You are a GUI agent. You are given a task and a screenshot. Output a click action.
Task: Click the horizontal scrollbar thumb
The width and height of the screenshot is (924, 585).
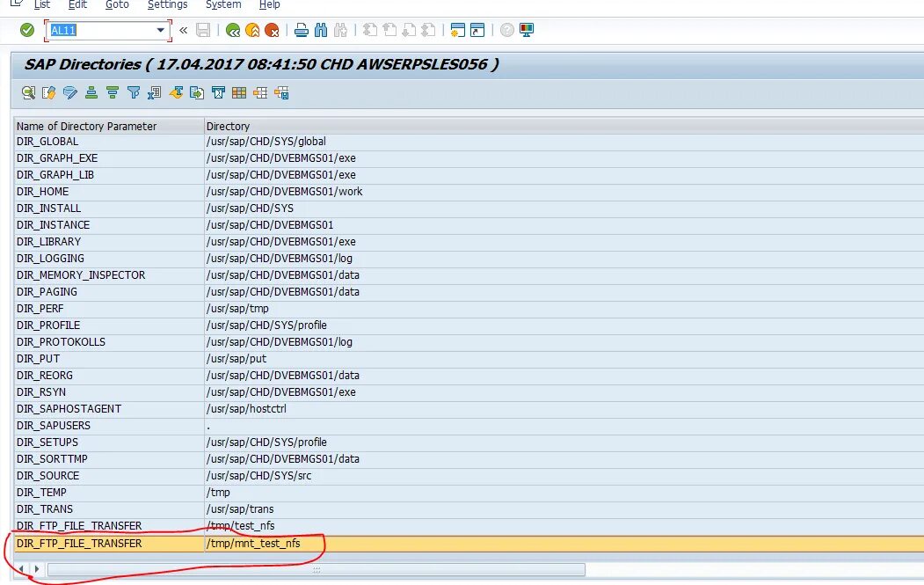pyautogui.click(x=316, y=570)
